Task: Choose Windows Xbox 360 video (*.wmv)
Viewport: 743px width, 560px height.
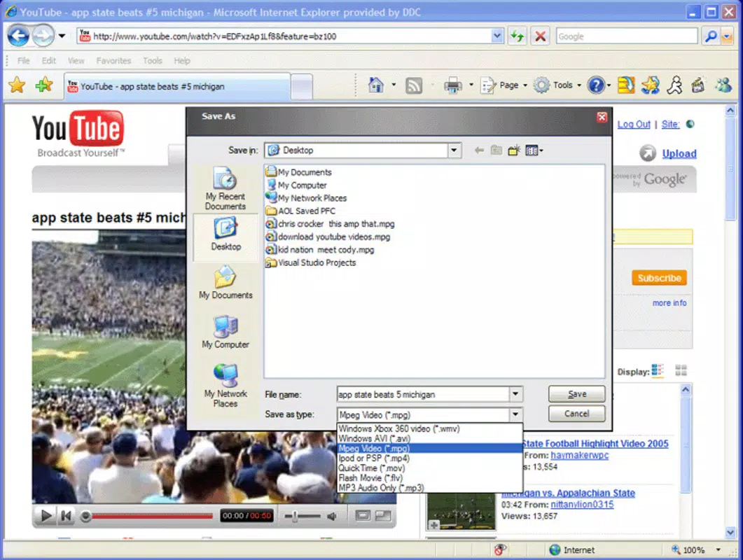Action: (429, 428)
